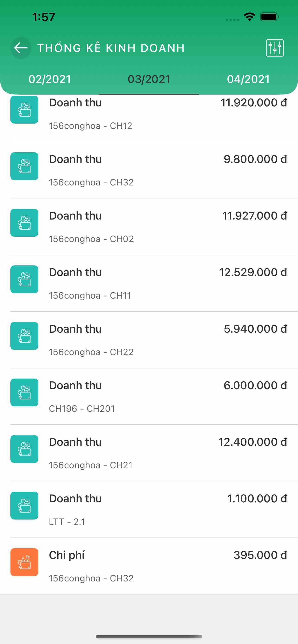Tap revenue icon for LTT - 2.1

pyautogui.click(x=24, y=506)
